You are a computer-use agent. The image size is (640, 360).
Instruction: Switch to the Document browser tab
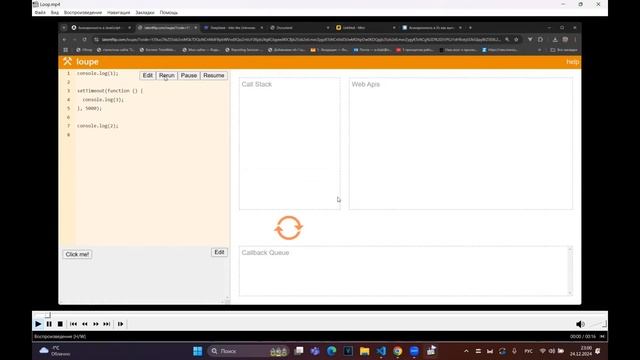[300, 28]
